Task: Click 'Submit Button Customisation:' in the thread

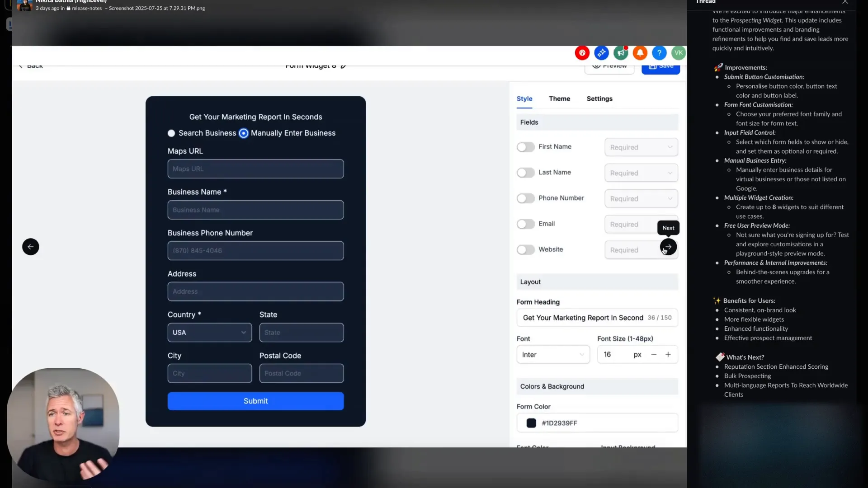Action: [764, 77]
